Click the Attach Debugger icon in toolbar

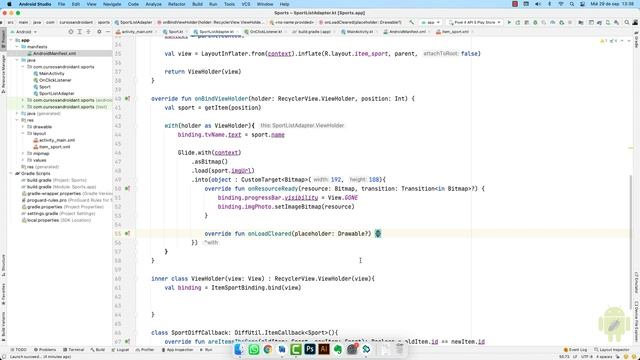click(x=562, y=22)
